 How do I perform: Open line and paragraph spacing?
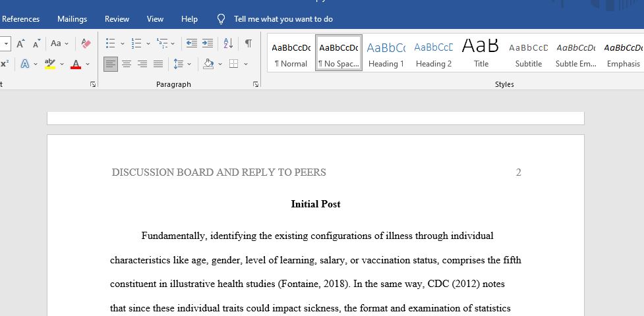[x=178, y=64]
